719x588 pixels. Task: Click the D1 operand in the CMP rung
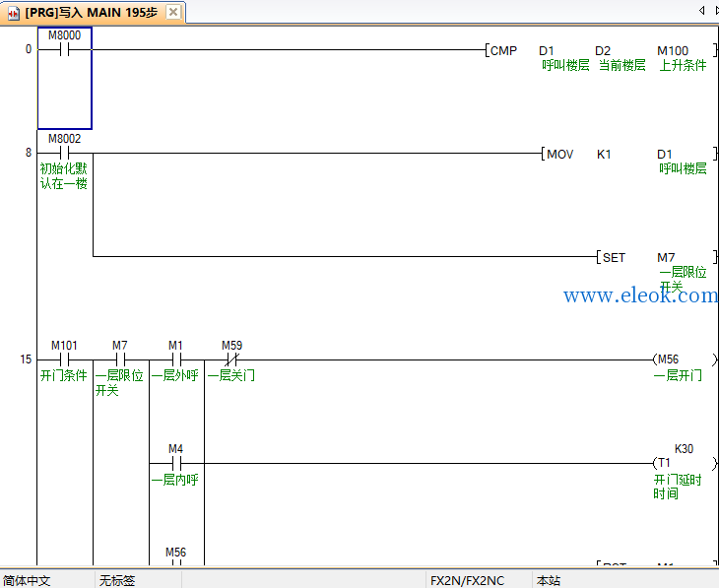[547, 50]
